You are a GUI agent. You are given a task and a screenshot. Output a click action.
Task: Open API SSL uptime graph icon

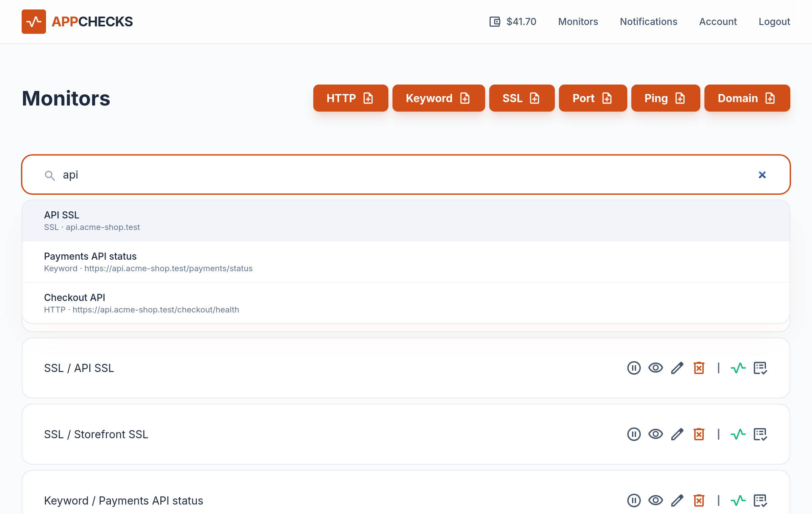coord(738,368)
